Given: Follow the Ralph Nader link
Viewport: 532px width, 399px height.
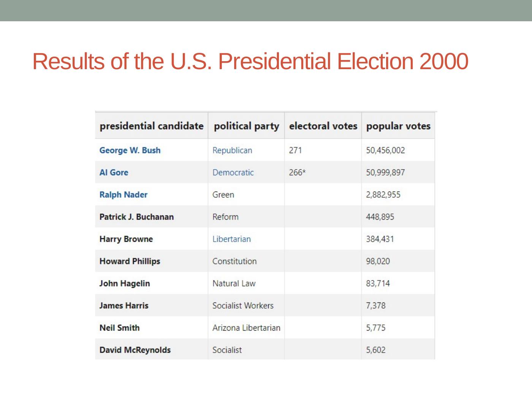Looking at the screenshot, I should coord(123,195).
